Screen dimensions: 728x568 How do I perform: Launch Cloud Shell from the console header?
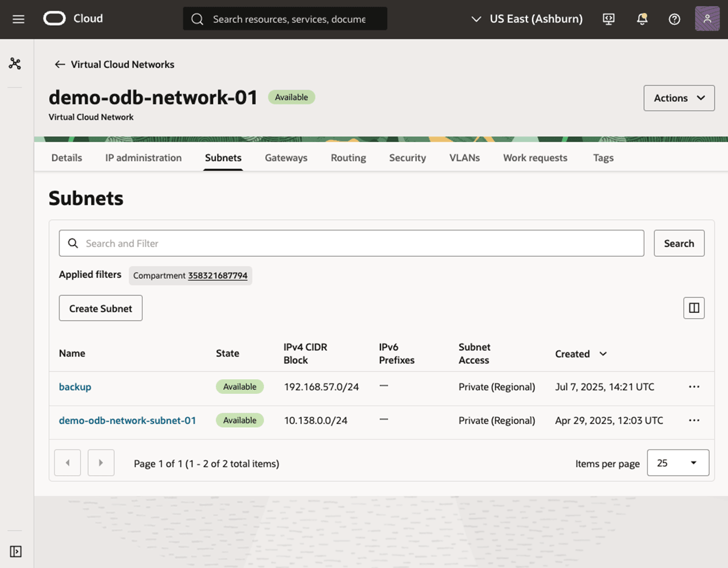(608, 19)
